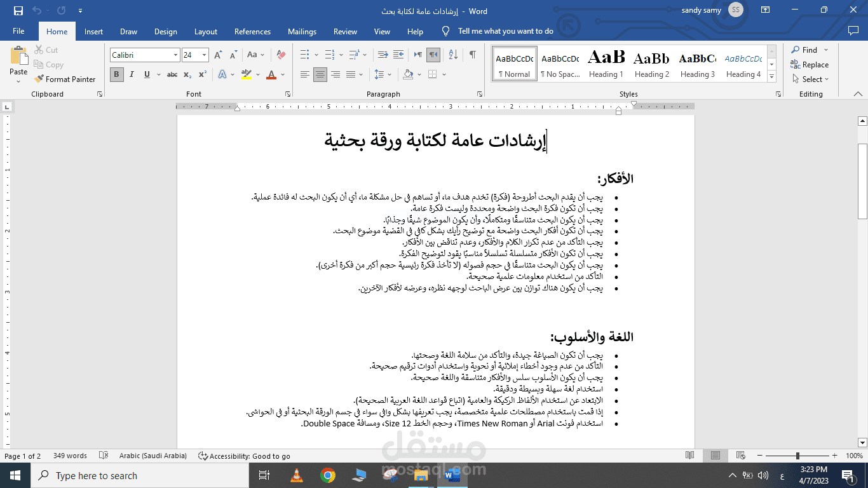Apply superscript formatting
The image size is (868, 488).
tap(202, 74)
